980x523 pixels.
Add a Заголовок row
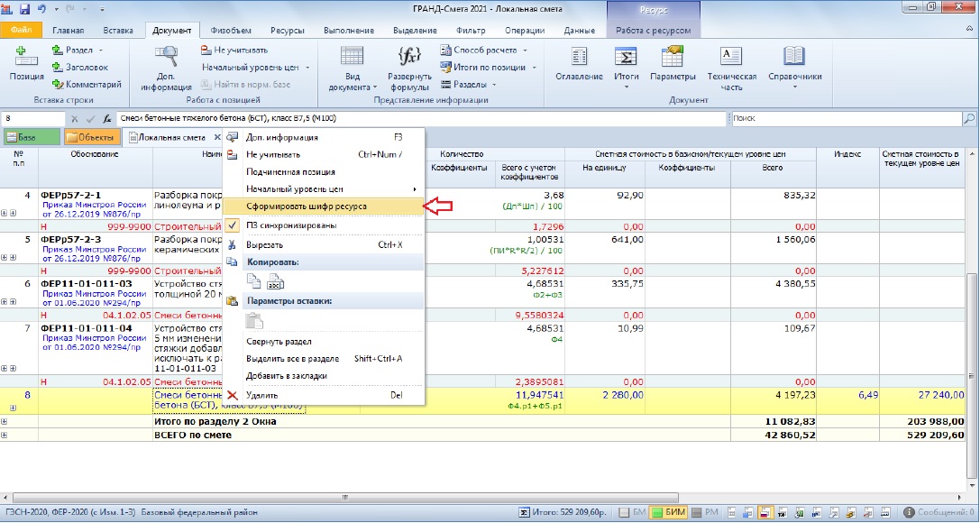(x=80, y=67)
